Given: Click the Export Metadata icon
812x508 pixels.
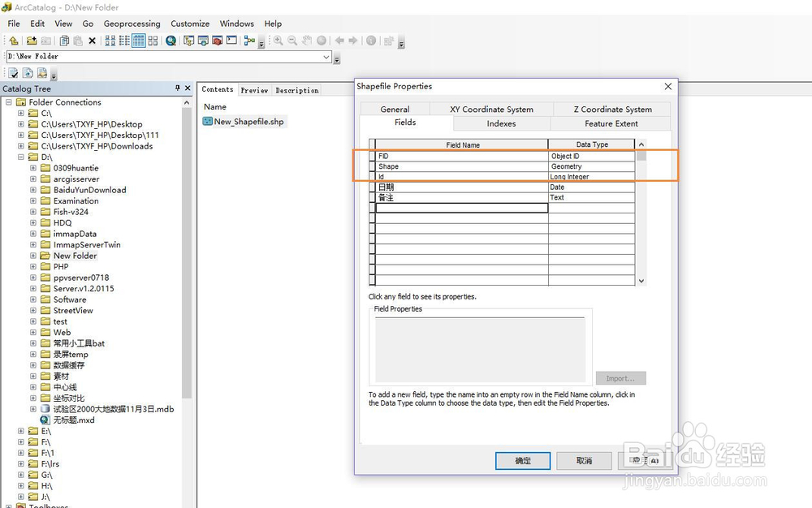Looking at the screenshot, I should (x=28, y=74).
